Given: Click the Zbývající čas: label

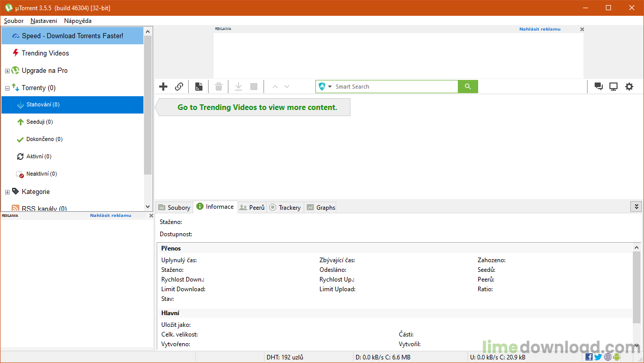Looking at the screenshot, I should click(x=337, y=260).
